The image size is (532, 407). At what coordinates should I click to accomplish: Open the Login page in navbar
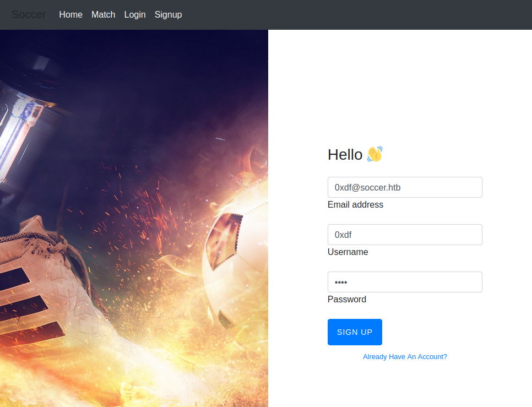click(135, 14)
